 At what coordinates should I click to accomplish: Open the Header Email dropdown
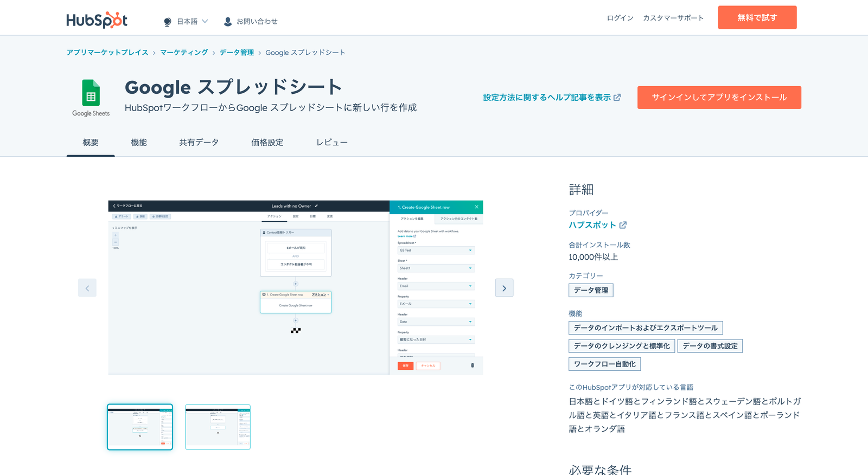tap(436, 286)
